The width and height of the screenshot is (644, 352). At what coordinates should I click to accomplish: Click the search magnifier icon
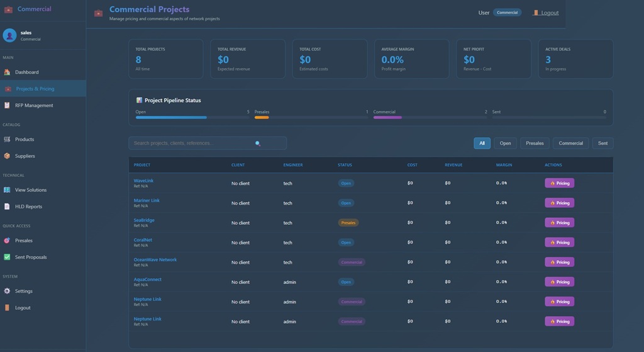[258, 144]
